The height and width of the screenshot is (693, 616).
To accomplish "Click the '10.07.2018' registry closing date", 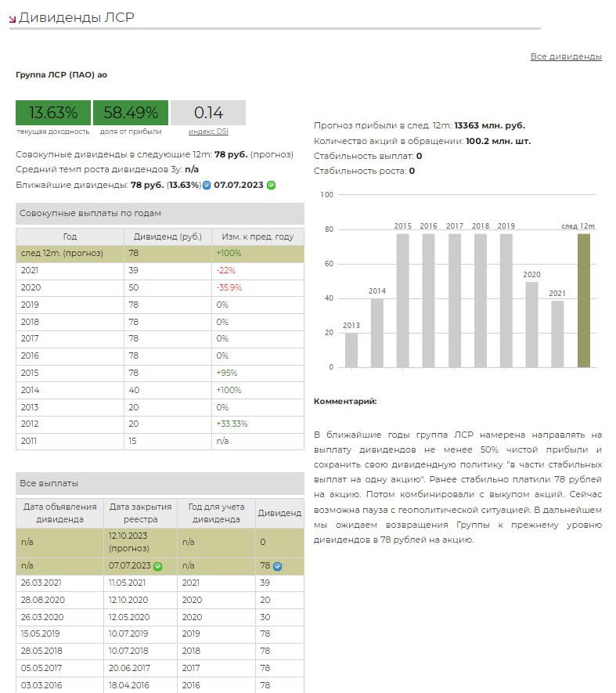I will (128, 651).
